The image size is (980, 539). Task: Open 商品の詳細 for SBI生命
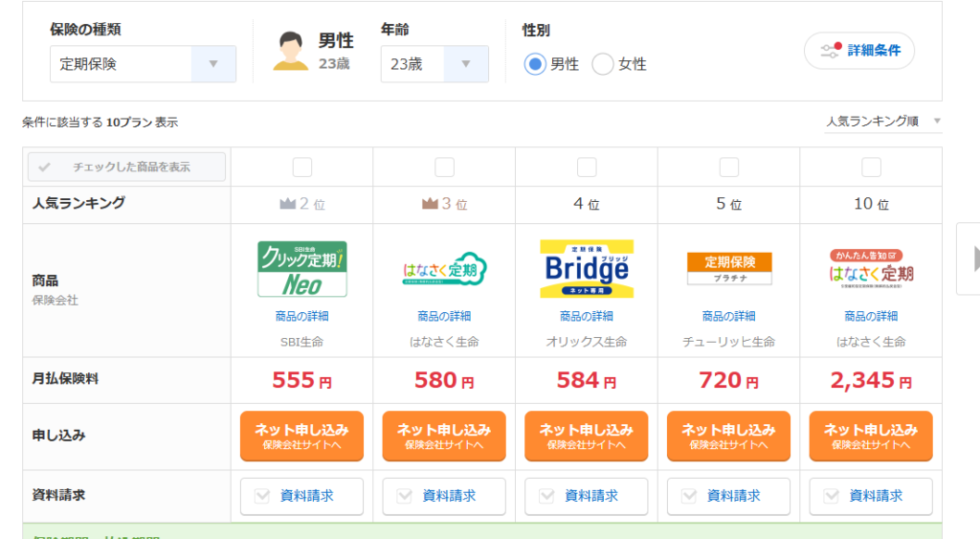point(301,316)
